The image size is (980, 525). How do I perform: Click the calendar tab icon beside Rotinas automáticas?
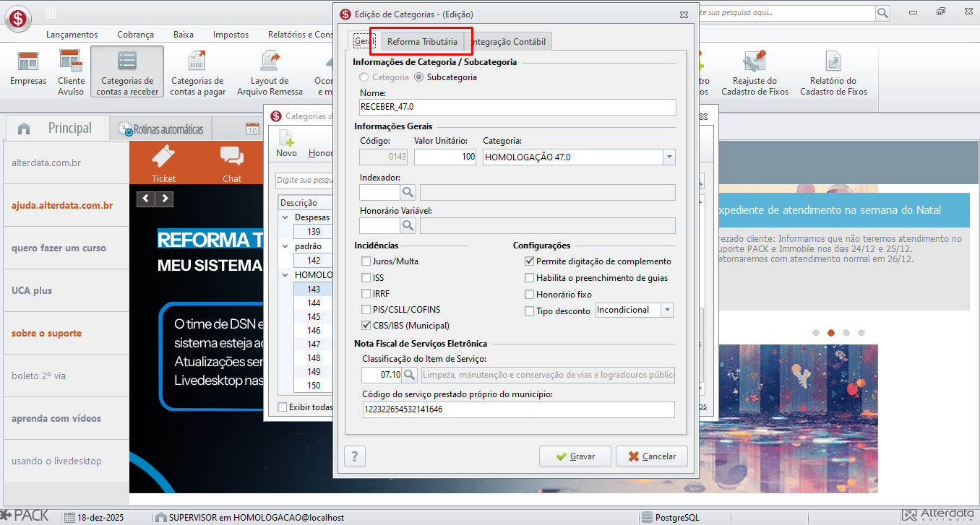pos(252,129)
